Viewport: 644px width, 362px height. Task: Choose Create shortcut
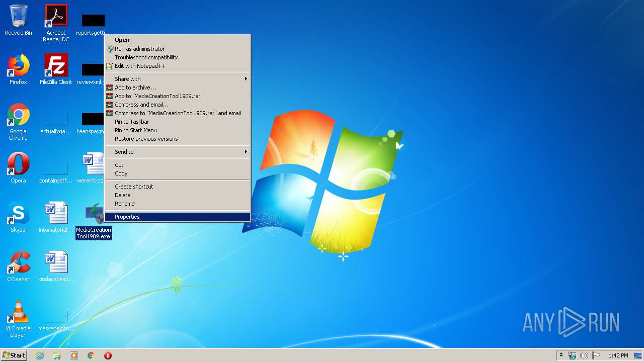tap(177, 187)
